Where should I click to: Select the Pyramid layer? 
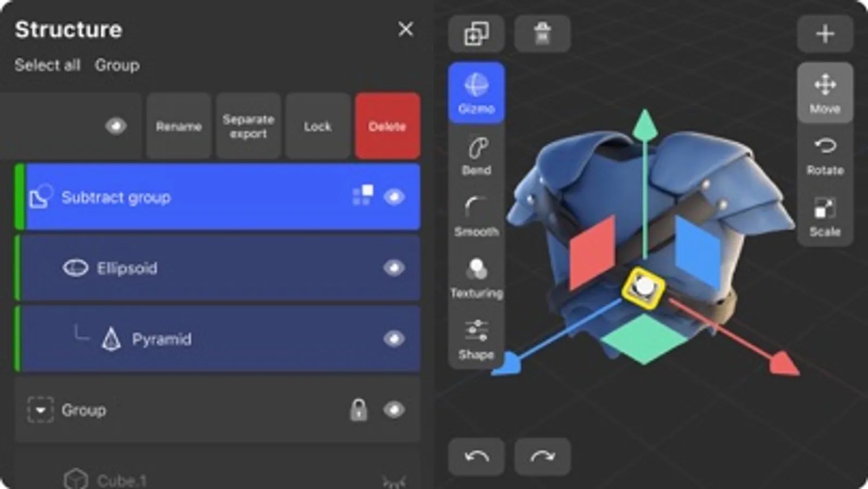(218, 339)
